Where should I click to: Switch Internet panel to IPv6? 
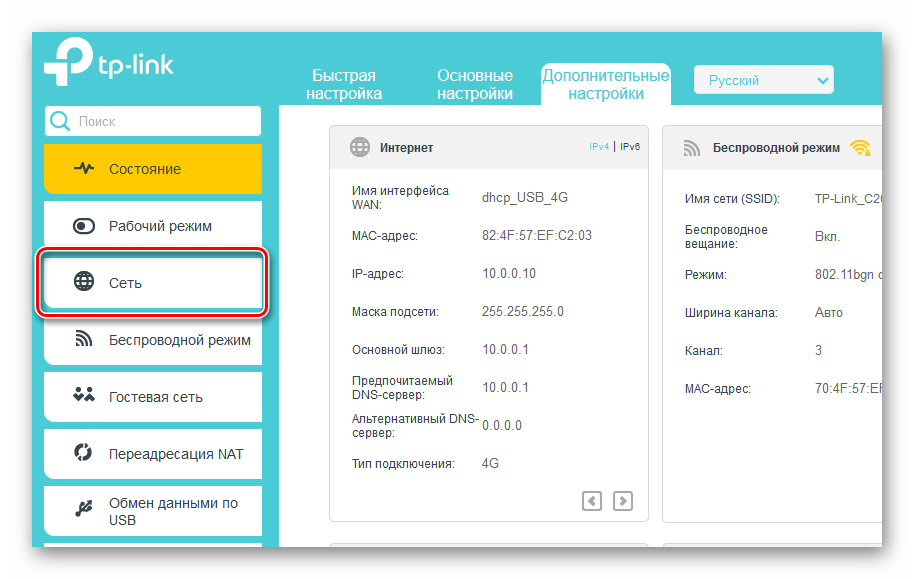tap(630, 147)
